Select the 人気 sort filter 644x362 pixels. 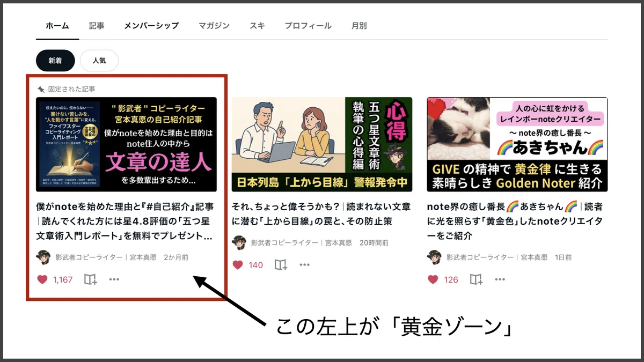click(99, 61)
